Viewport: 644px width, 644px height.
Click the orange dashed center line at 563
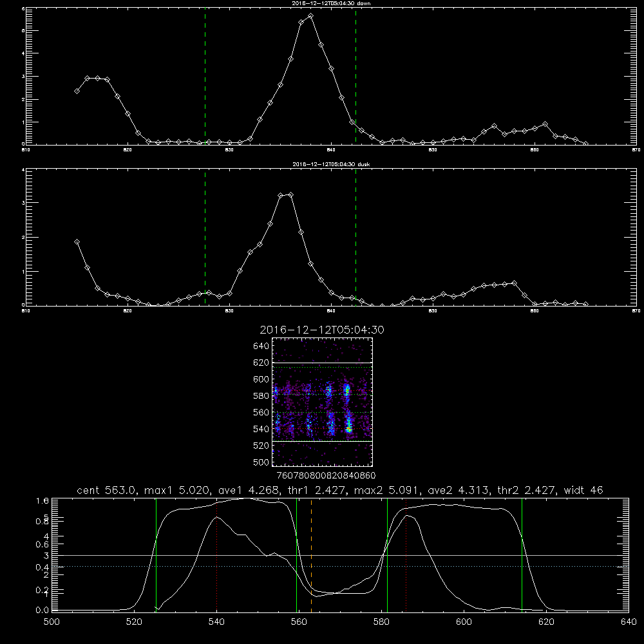(311, 555)
